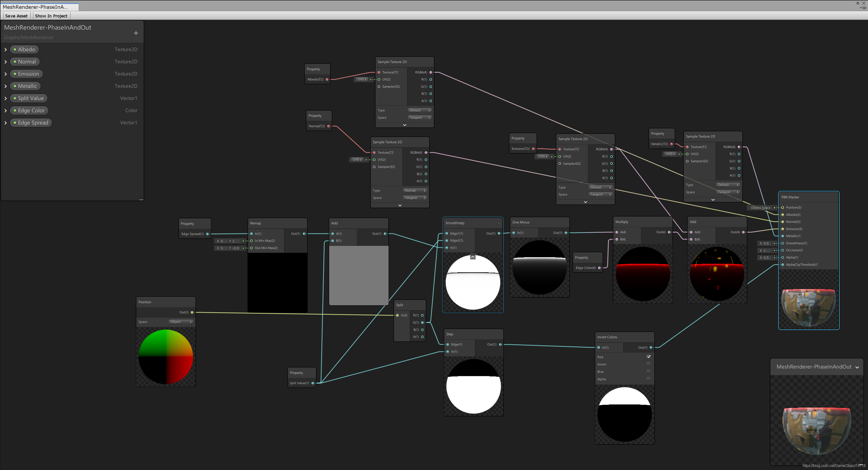Click PBR Master Alpha input port
Viewport: 868px width, 470px height.
[782, 257]
